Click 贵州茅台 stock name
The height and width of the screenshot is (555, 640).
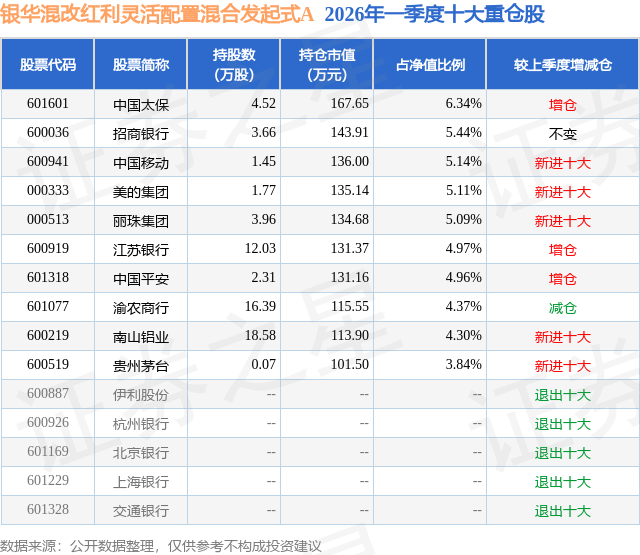coord(141,366)
